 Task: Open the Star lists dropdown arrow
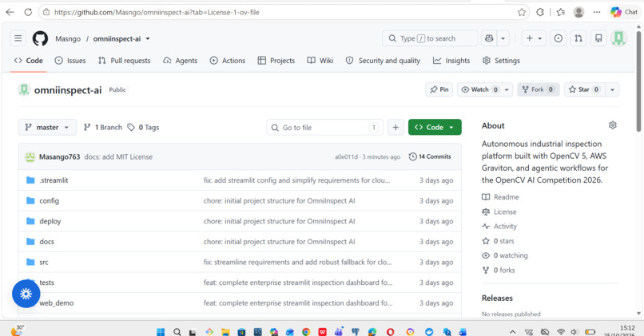(x=612, y=89)
